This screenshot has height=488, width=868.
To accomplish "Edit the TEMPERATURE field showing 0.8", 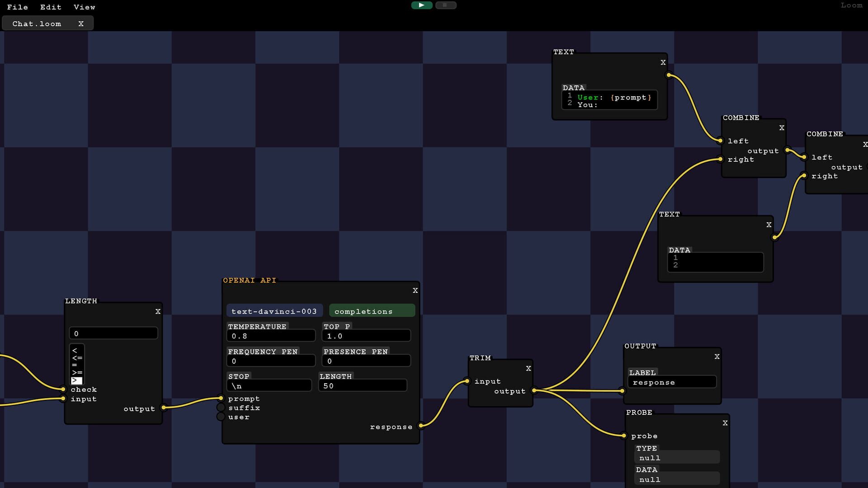I will coord(271,336).
